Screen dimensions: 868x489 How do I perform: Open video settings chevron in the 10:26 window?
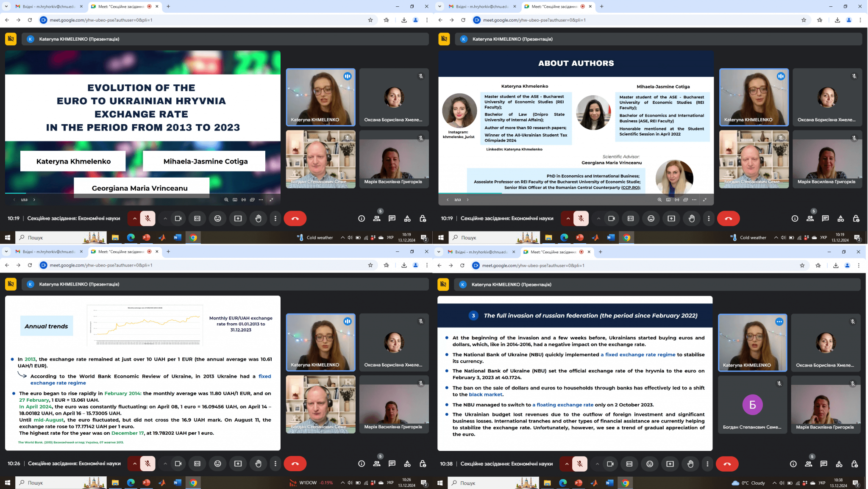coord(165,464)
